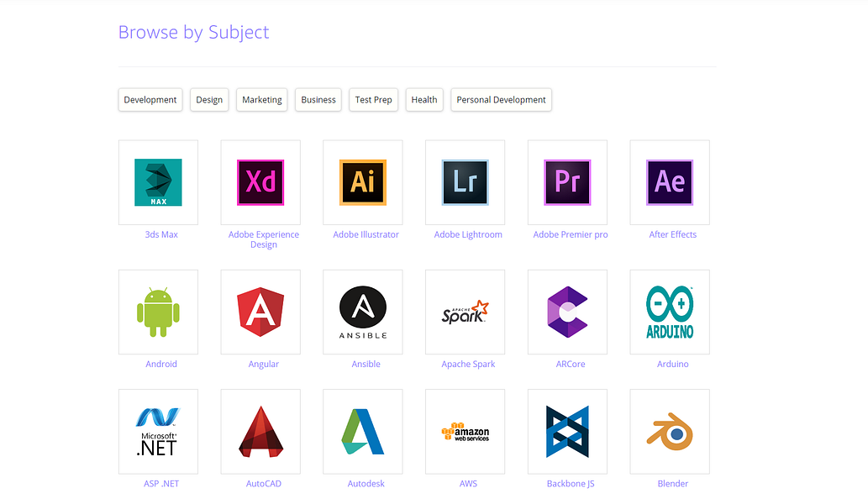Select the Adobe XD icon

[x=260, y=182]
